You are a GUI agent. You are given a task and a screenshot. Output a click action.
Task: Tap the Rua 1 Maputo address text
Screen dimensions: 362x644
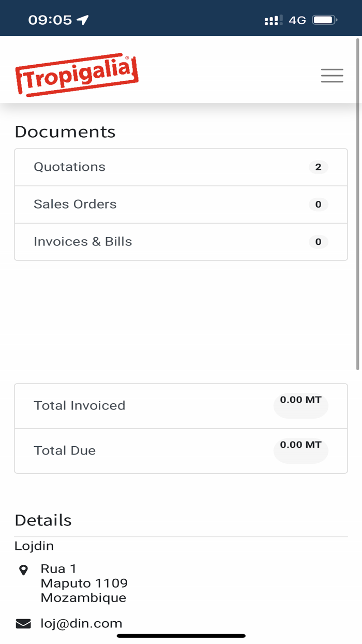point(84,583)
